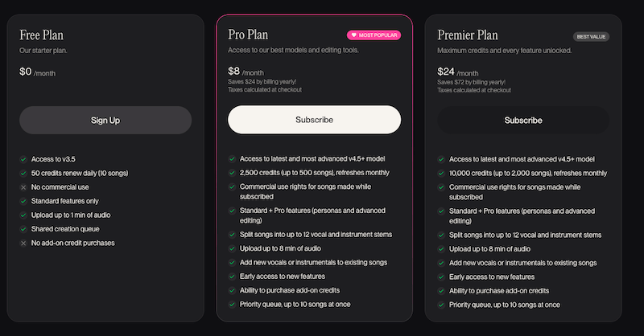644x336 pixels.
Task: Select the Premier Plan heading
Action: coord(468,35)
